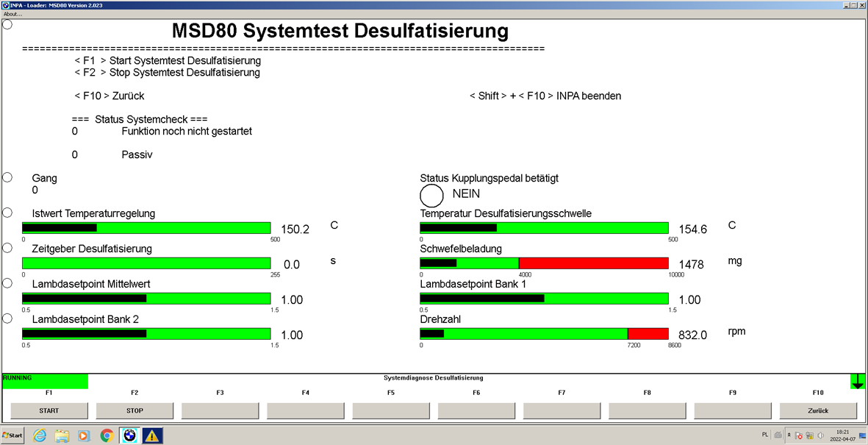
Task: Click the BMW icon in the title bar
Action: tap(5, 5)
